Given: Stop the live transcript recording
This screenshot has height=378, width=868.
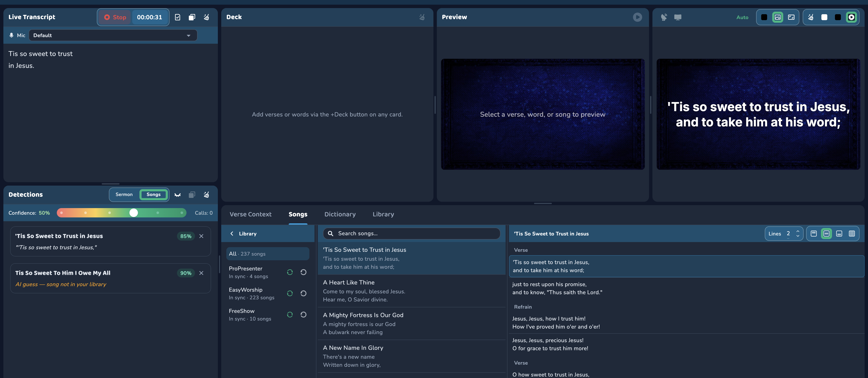Looking at the screenshot, I should 115,17.
